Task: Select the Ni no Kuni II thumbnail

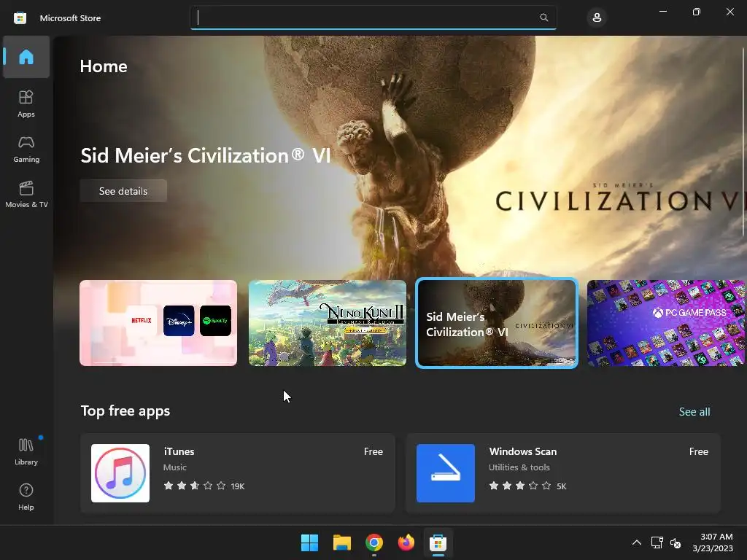Action: [x=328, y=323]
